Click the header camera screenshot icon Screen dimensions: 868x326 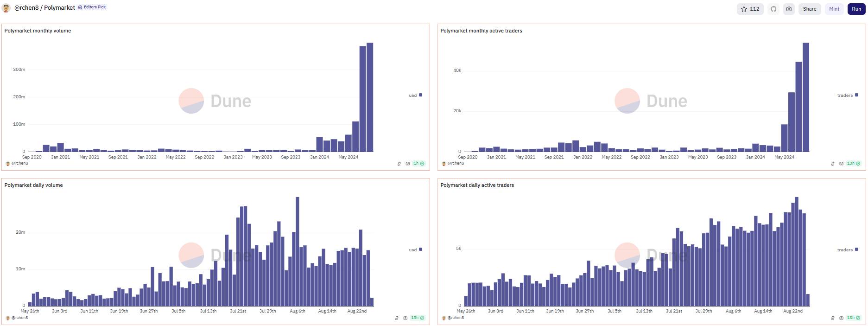click(x=789, y=9)
